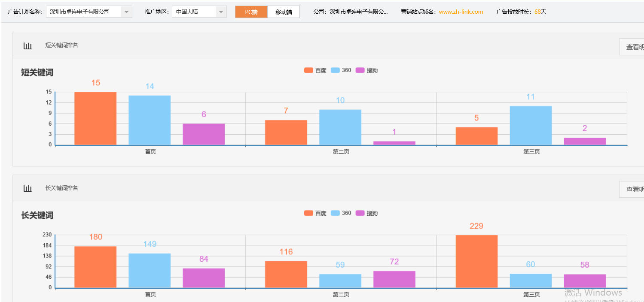This screenshot has height=302, width=644.
Task: Click 查看明细 button in 长关键词排名 panel
Action: click(634, 190)
